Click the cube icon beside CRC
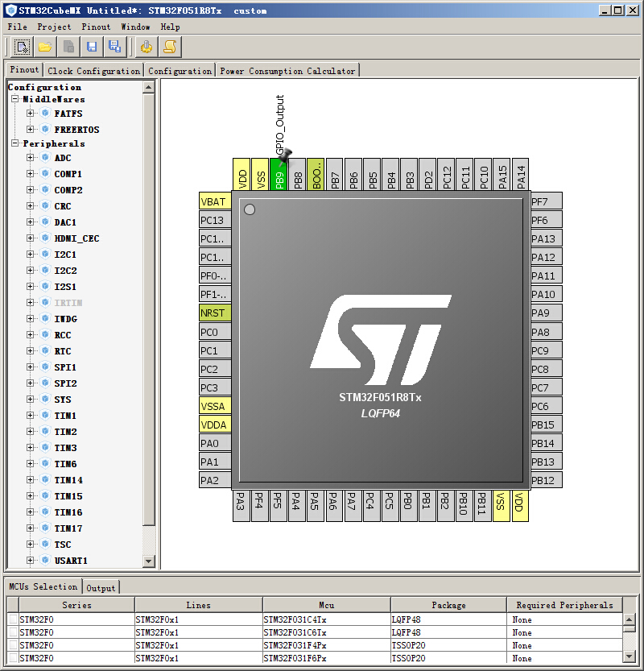 point(45,206)
